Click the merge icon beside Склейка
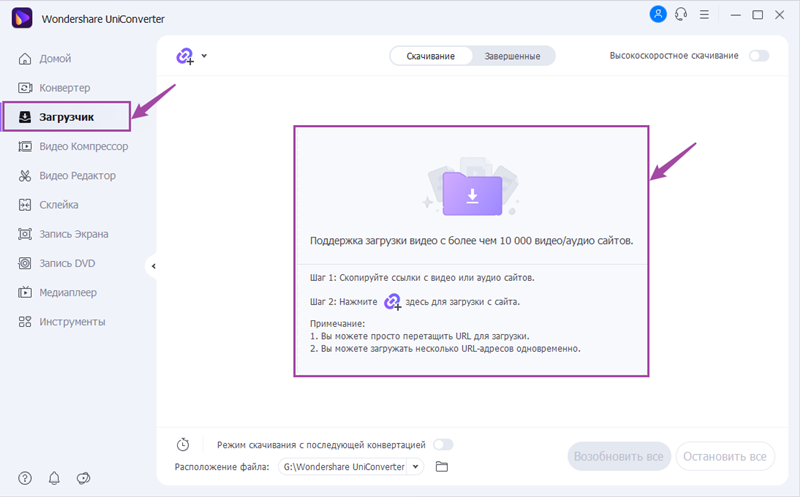Image resolution: width=800 pixels, height=497 pixels. click(x=24, y=205)
